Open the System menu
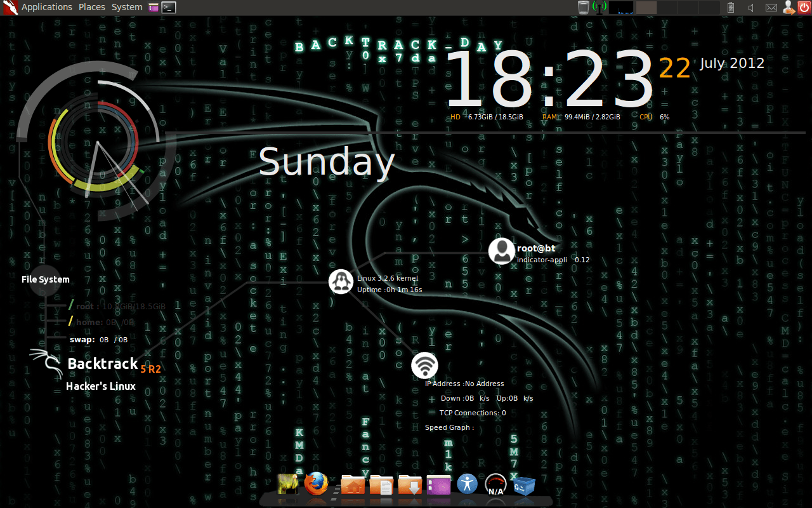This screenshot has width=812, height=508. click(x=126, y=7)
